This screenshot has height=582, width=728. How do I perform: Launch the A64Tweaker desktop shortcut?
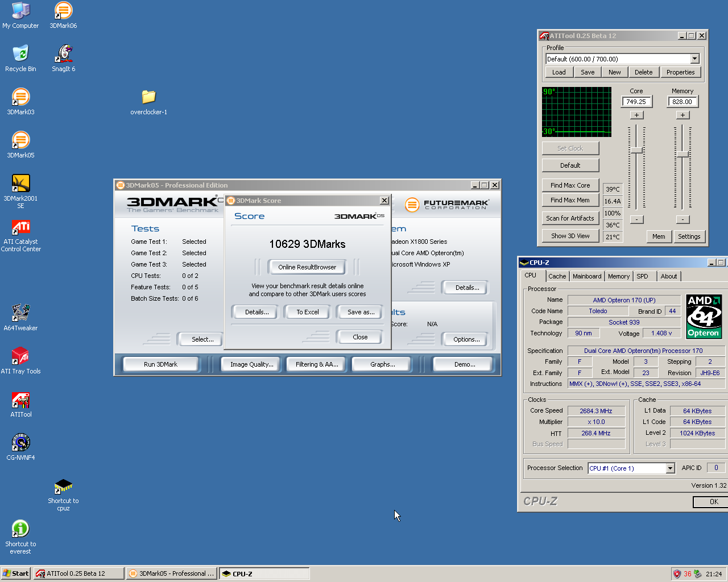[x=20, y=313]
